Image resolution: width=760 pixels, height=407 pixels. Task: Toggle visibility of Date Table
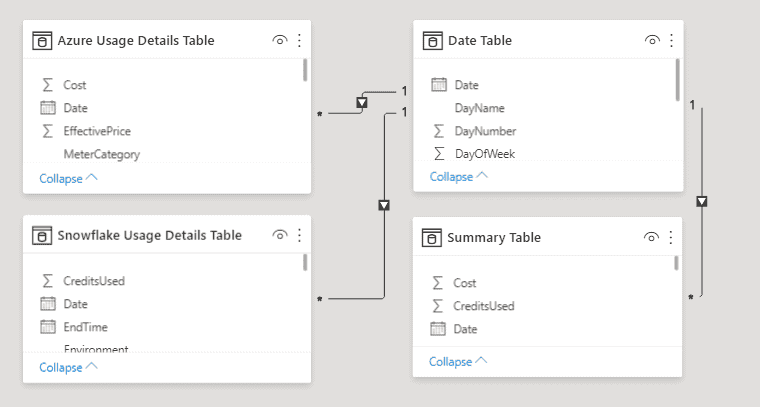(652, 40)
